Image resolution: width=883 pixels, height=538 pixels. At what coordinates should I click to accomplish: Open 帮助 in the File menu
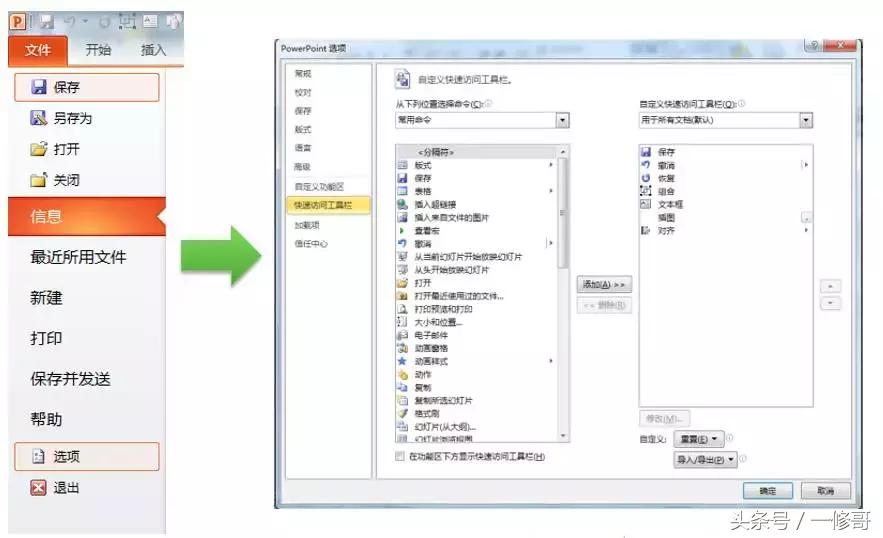point(46,420)
